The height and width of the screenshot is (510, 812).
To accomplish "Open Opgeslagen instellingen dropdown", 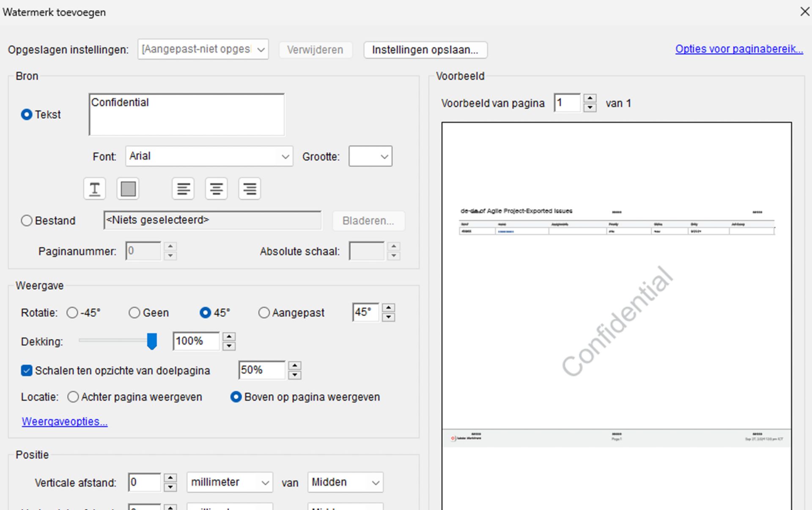I will [x=203, y=50].
